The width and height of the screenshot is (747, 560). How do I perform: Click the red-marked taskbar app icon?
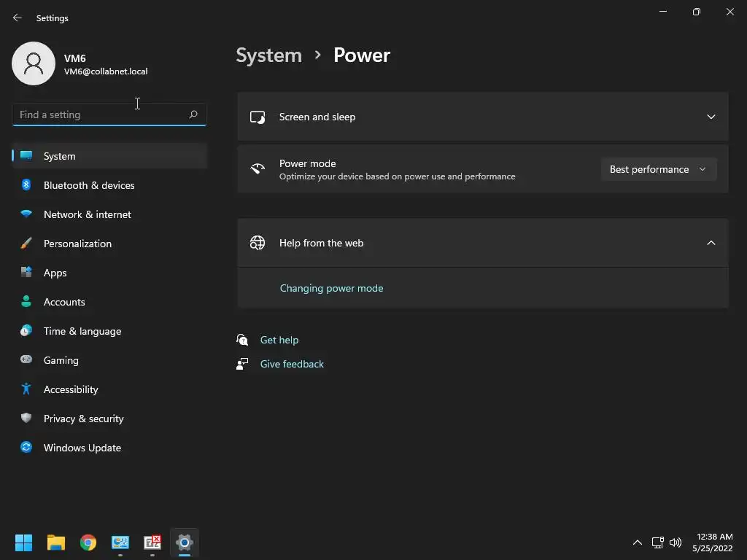point(152,542)
